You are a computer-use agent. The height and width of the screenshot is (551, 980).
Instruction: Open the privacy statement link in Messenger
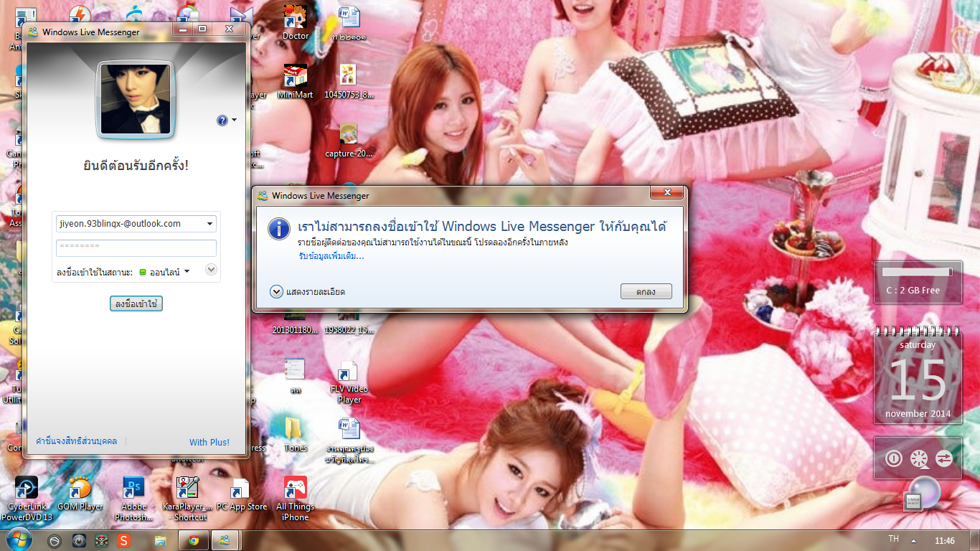point(76,441)
